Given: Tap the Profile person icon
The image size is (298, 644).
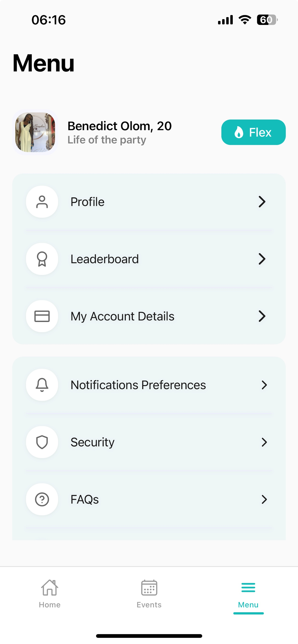Looking at the screenshot, I should [x=42, y=202].
